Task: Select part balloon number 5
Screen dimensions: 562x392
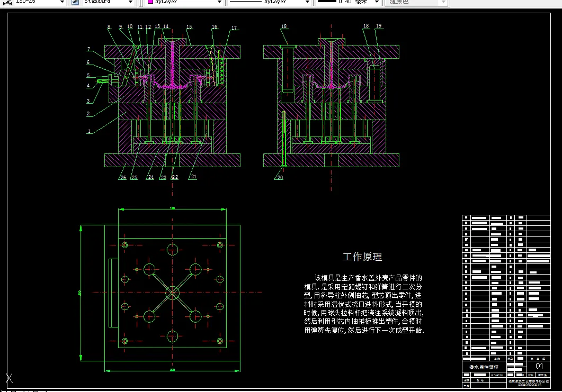Action: pos(88,75)
